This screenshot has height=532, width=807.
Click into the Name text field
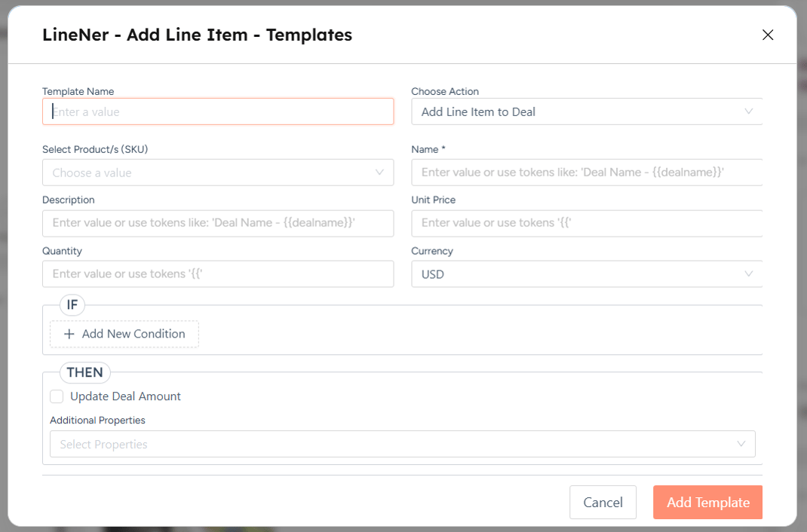[x=587, y=173]
